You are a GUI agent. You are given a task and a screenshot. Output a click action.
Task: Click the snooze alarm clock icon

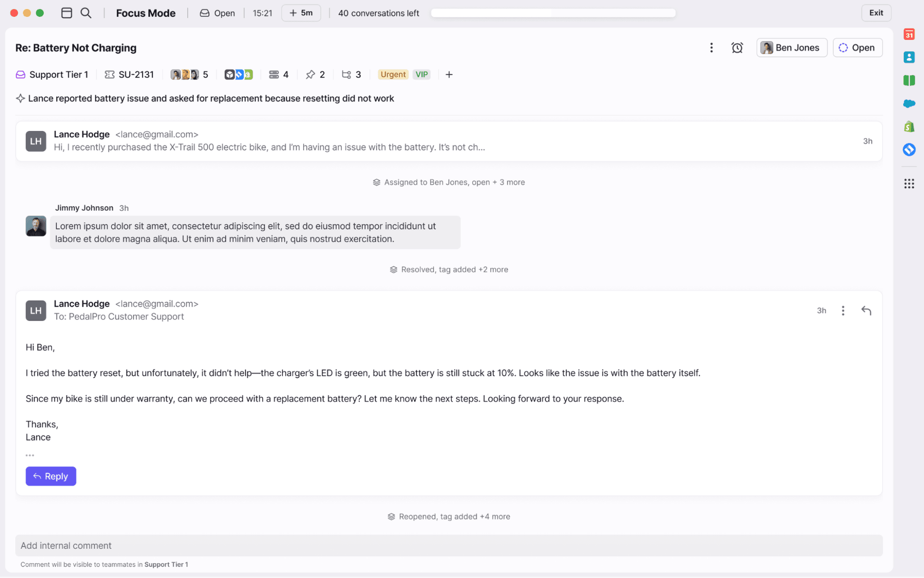click(x=737, y=48)
